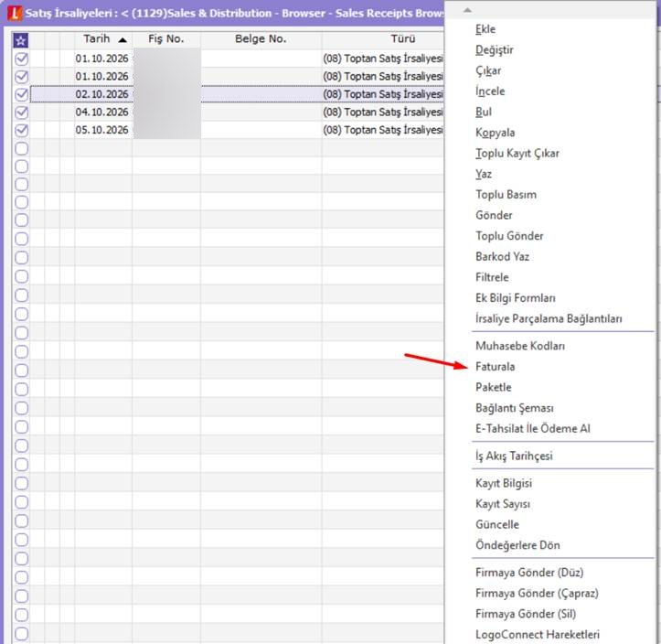
Task: Tick the first empty row checkbox below 05.10.2026
Action: coord(22,148)
